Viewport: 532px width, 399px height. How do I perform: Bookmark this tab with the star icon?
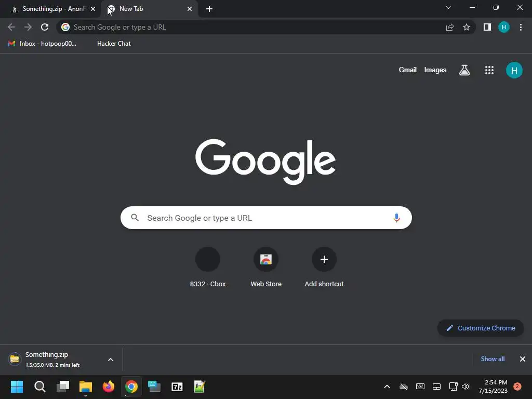(466, 27)
